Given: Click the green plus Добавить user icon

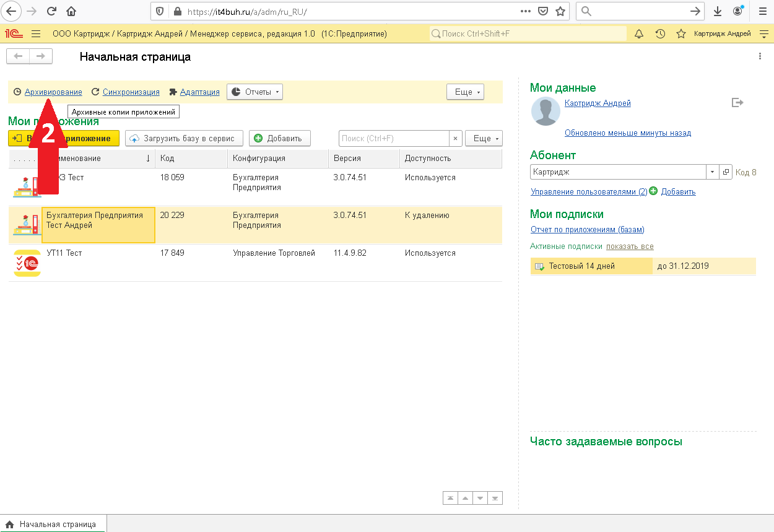Looking at the screenshot, I should pyautogui.click(x=653, y=191).
